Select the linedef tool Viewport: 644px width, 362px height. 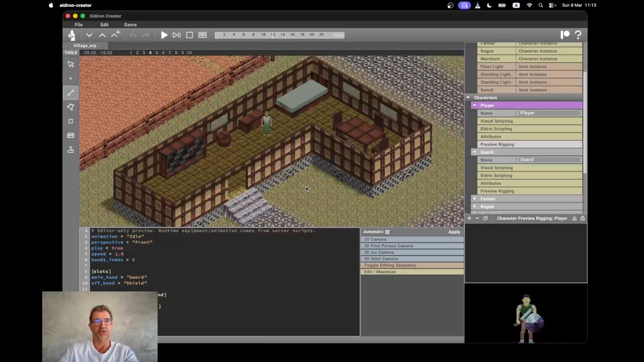coord(71,93)
